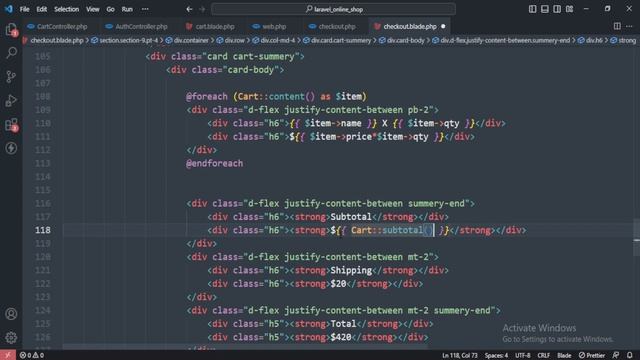The image size is (640, 360).
Task: Click the $20 value on line 122
Action: click(338, 284)
